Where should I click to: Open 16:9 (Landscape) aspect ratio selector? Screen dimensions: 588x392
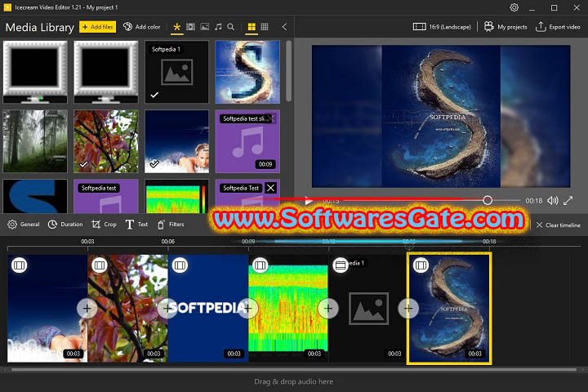tap(442, 27)
